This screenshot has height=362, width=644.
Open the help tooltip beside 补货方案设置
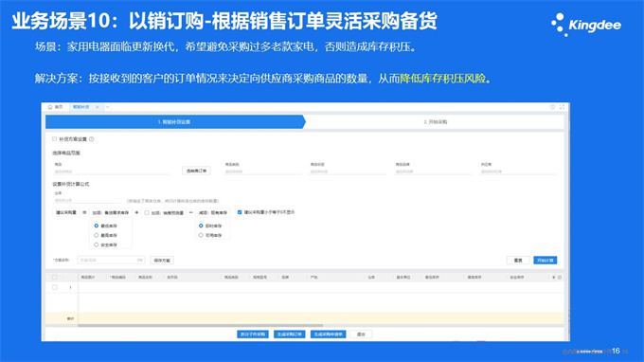[92, 139]
